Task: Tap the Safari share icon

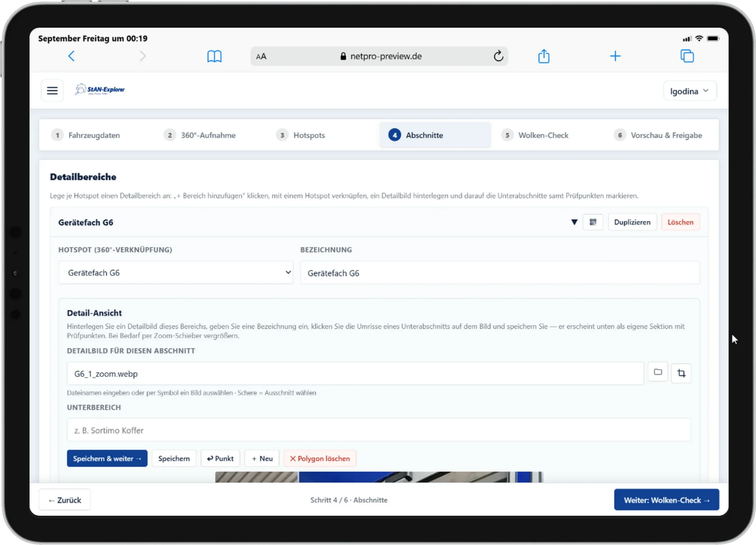Action: pos(544,56)
